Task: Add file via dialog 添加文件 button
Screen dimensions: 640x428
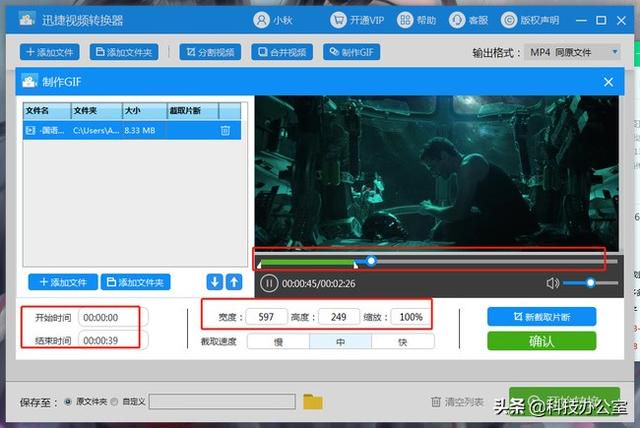Action: (x=63, y=282)
